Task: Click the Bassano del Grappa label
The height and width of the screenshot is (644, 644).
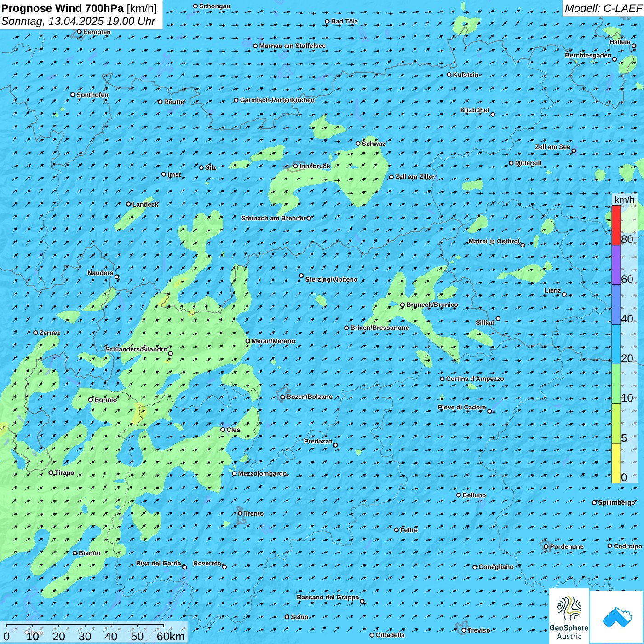Action: click(x=328, y=597)
